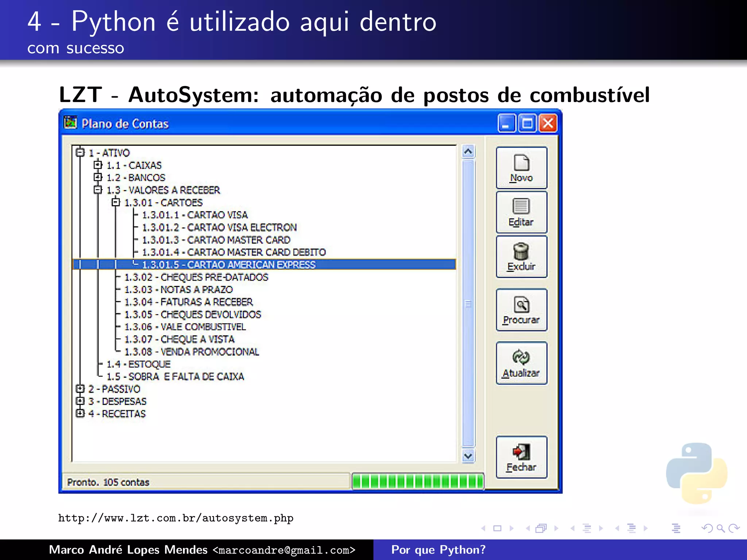Expand the 4 - RECEITAS node

pos(80,413)
